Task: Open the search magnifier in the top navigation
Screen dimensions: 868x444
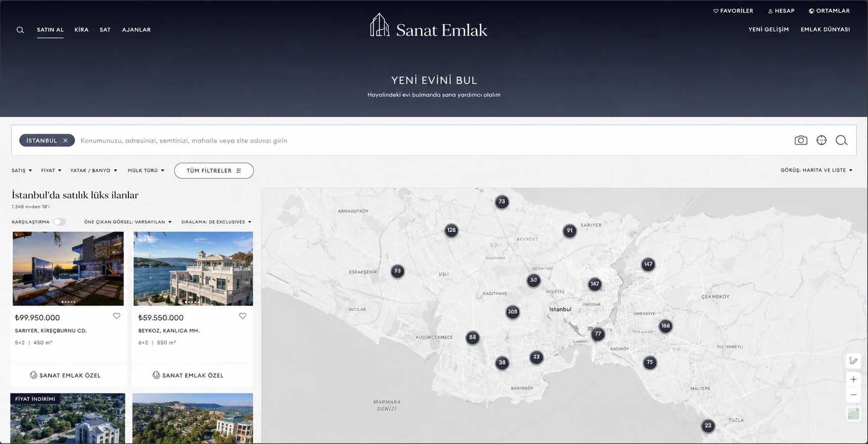Action: (x=20, y=30)
